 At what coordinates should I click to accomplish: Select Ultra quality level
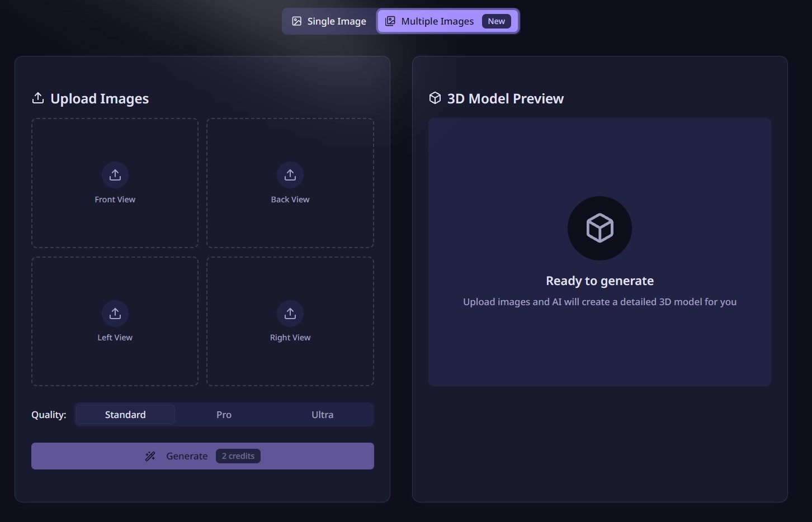322,415
